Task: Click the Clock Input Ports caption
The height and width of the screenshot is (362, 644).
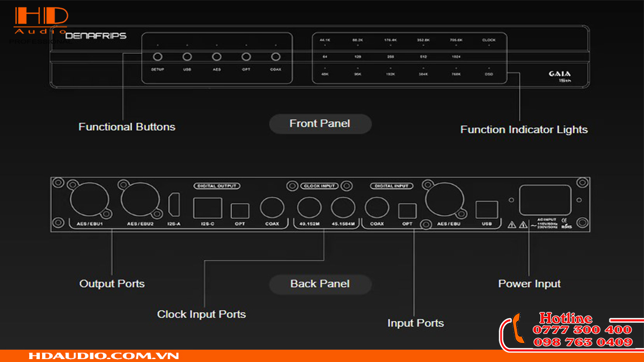Action: pos(201,315)
